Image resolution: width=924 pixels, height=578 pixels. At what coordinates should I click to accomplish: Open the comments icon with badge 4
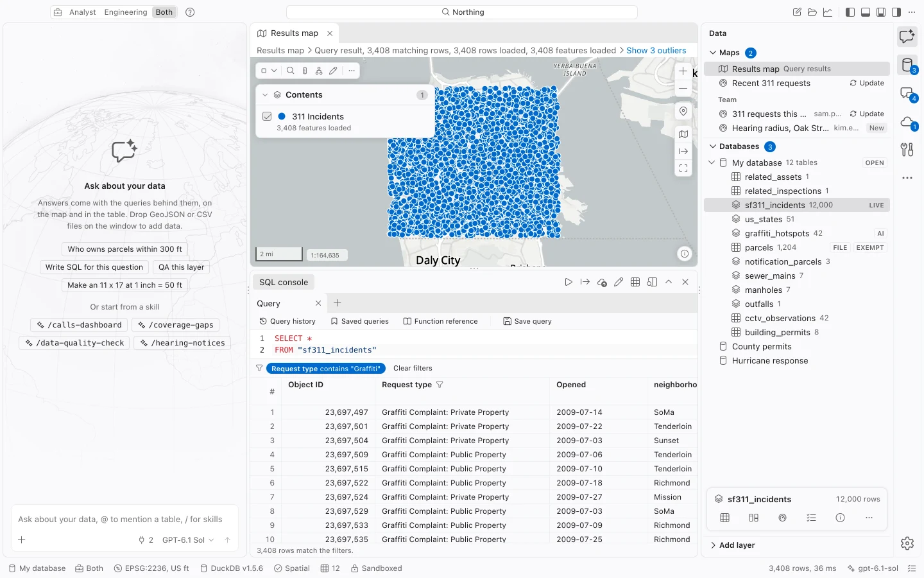pos(907,94)
